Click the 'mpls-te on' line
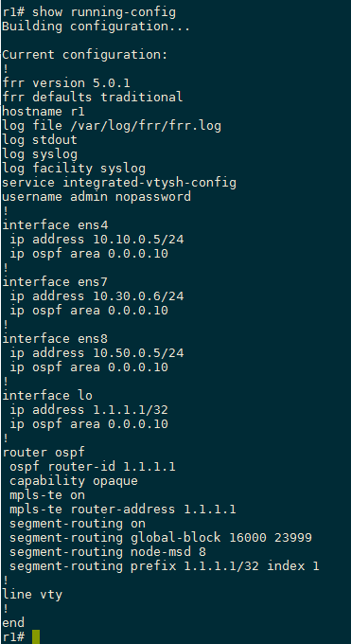Image resolution: width=351 pixels, height=644 pixels. 47,495
